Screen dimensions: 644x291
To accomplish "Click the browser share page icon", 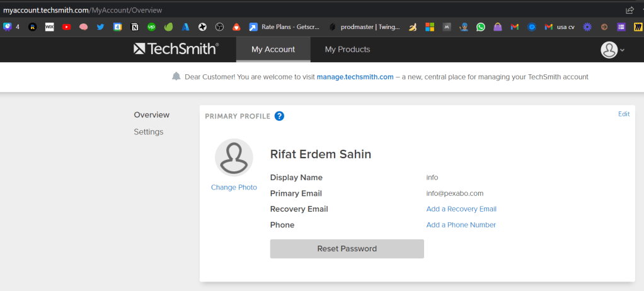I will [630, 10].
